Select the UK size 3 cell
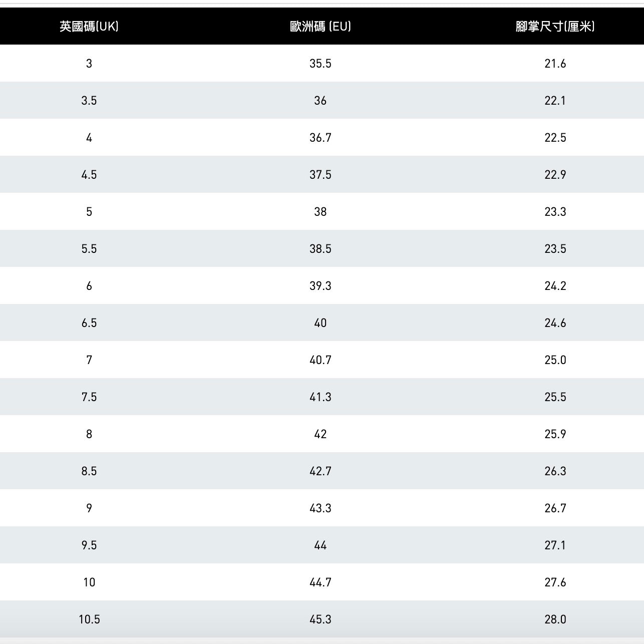Screen dimensions: 644x644 pyautogui.click(x=89, y=64)
